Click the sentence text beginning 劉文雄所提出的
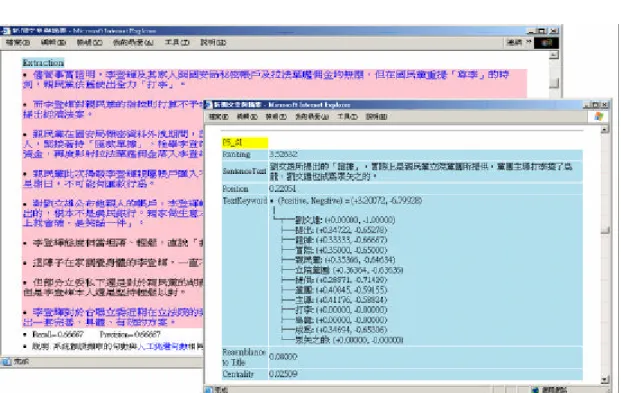 click(421, 172)
